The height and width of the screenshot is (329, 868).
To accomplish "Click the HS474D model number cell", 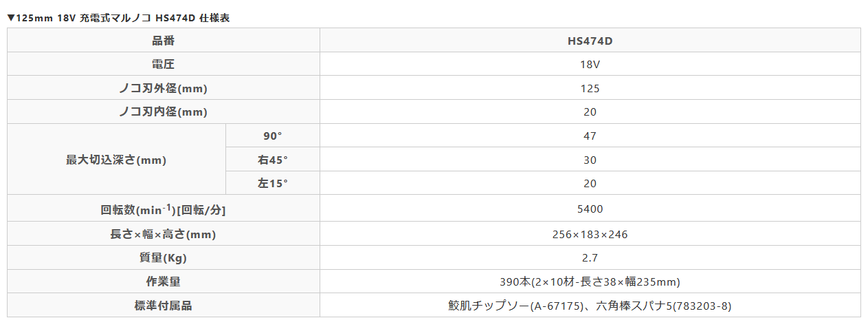I will (590, 41).
